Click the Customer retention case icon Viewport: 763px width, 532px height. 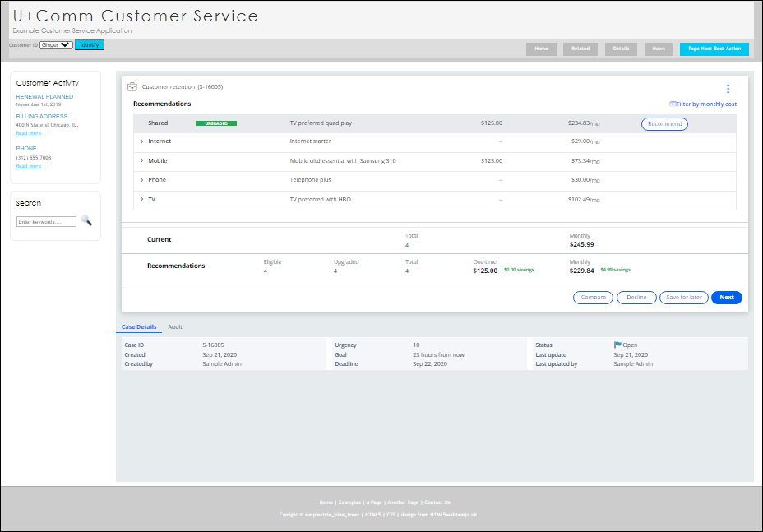point(132,86)
